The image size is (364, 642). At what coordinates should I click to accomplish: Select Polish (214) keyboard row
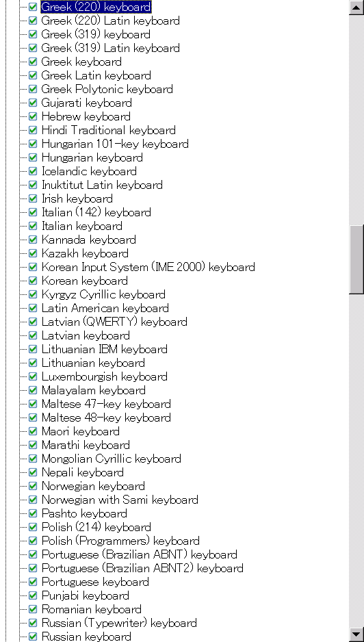point(96,527)
